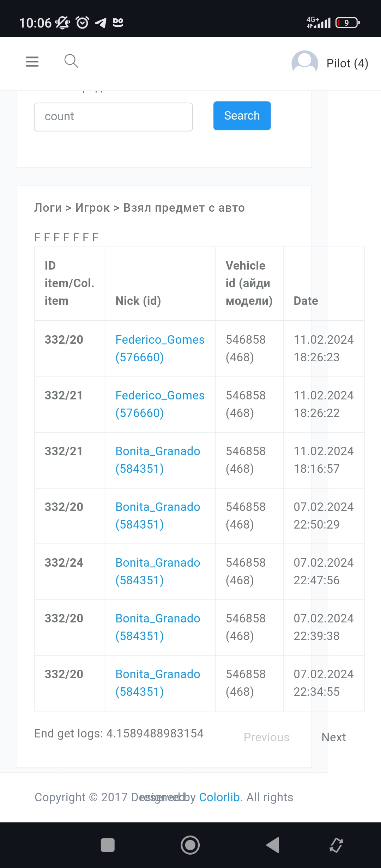Open the Pilot user avatar

(x=304, y=63)
